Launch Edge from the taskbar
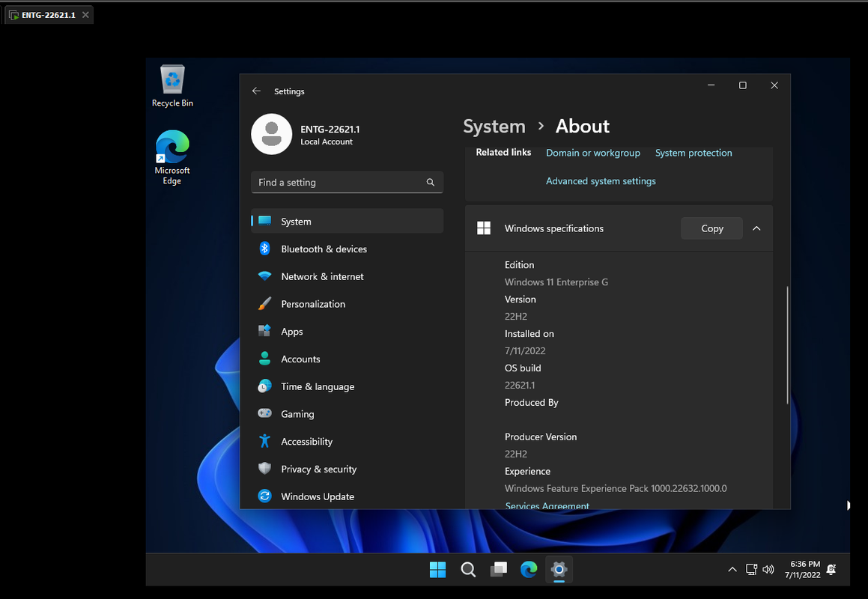Viewport: 868px width, 599px height. point(529,569)
